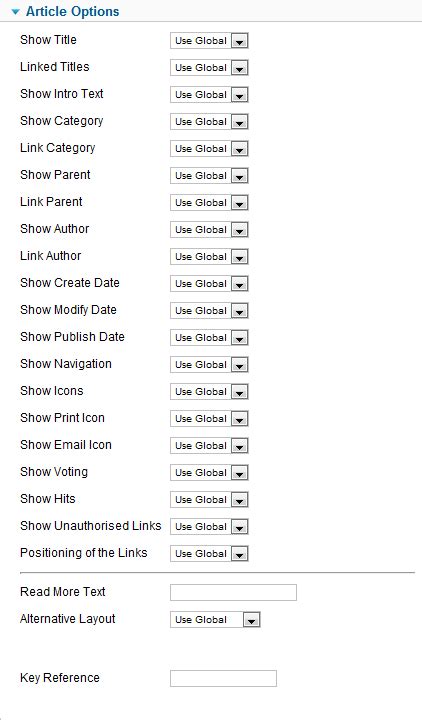This screenshot has height=720, width=422.
Task: Expand the Show Unauthorised Links dropdown
Action: pyautogui.click(x=209, y=527)
